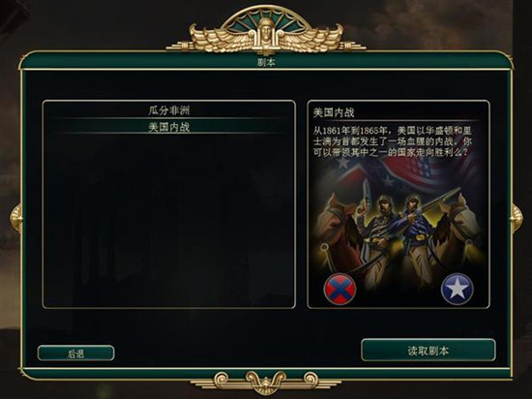Click the Civil War soldiers illustration
Viewport: 532px width, 399px height.
tap(399, 228)
